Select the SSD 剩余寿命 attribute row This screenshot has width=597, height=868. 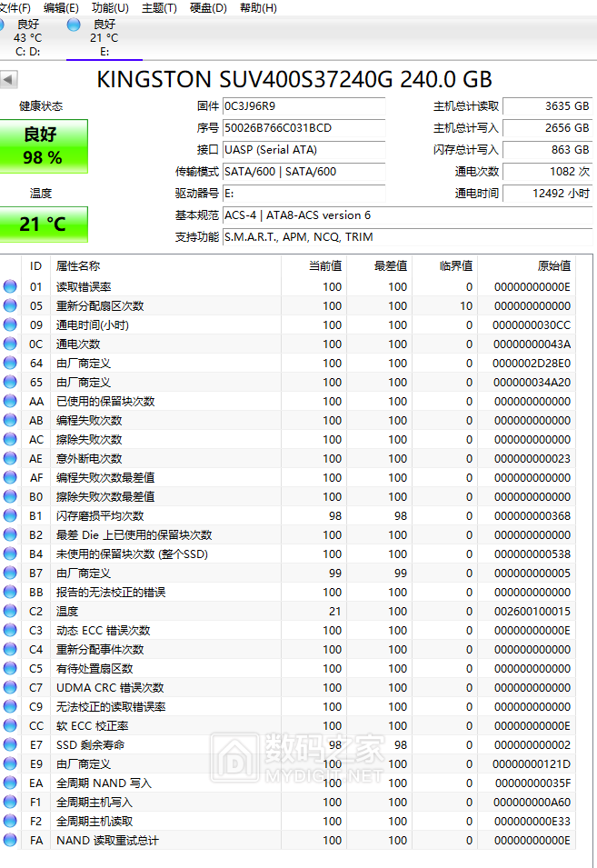(288, 745)
